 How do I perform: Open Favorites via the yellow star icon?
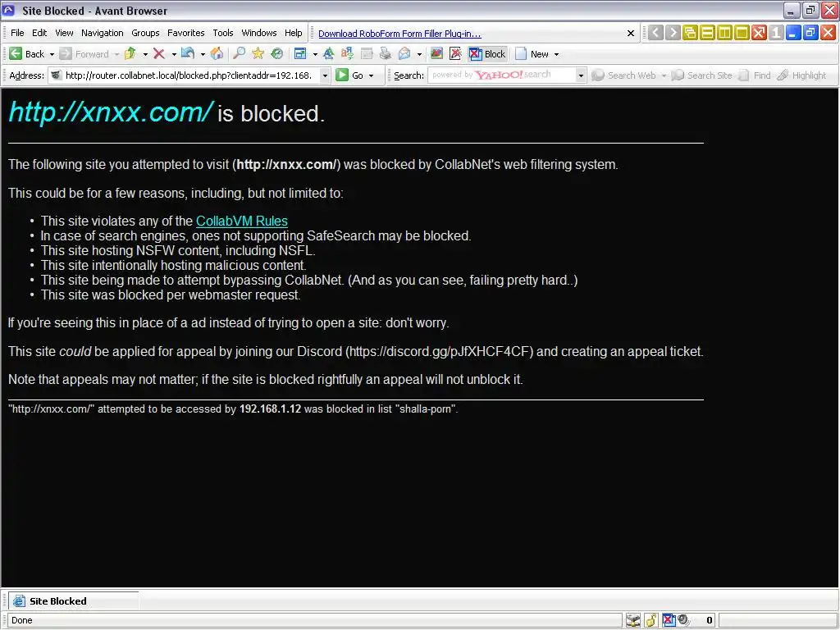point(258,54)
